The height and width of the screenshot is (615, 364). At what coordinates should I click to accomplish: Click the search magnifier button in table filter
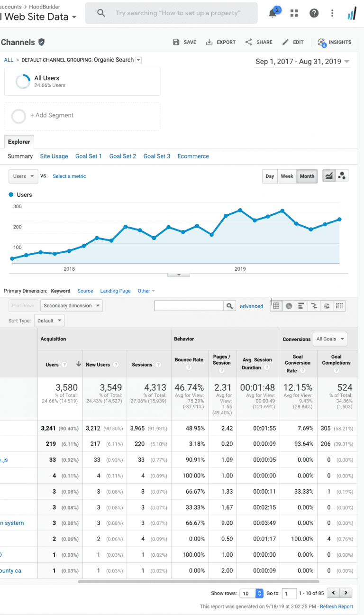pos(229,306)
